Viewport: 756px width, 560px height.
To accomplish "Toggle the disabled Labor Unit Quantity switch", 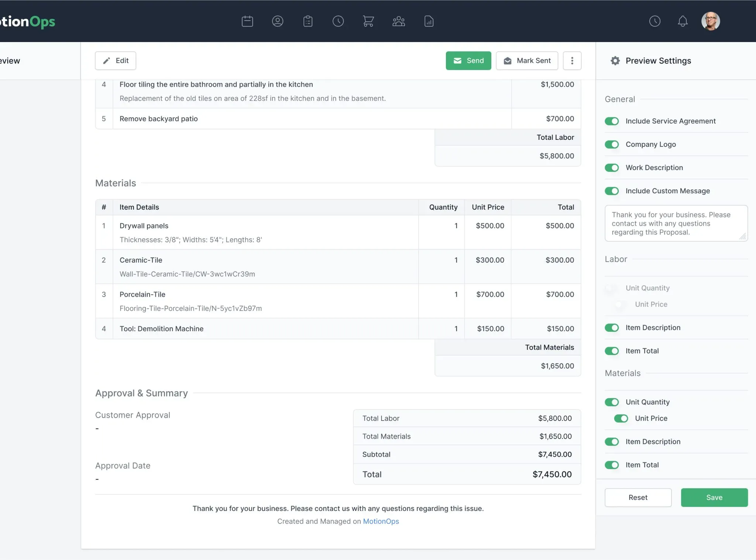I will click(612, 288).
